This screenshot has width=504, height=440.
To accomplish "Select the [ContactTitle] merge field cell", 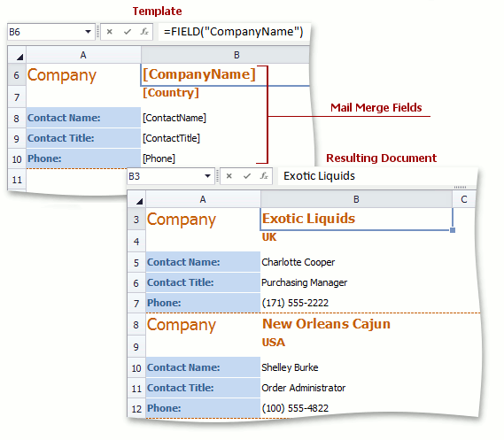I will point(204,138).
